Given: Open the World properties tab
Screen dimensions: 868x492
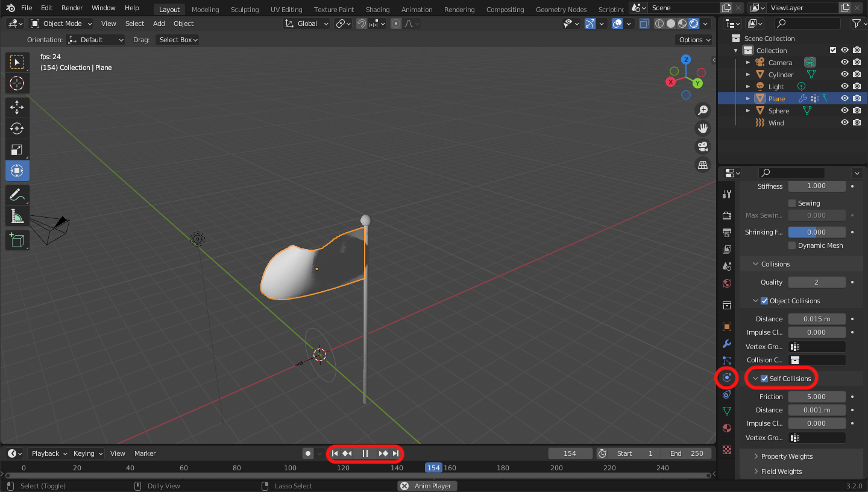Looking at the screenshot, I should tap(727, 283).
